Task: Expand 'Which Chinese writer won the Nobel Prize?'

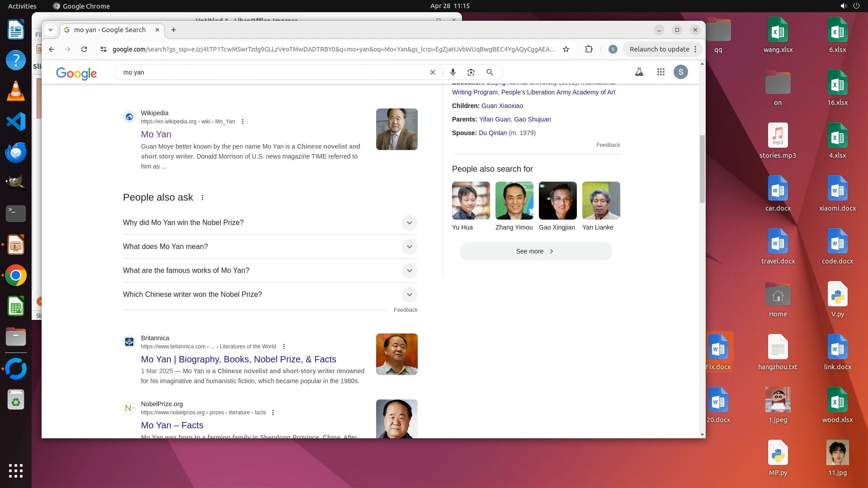Action: click(x=409, y=295)
